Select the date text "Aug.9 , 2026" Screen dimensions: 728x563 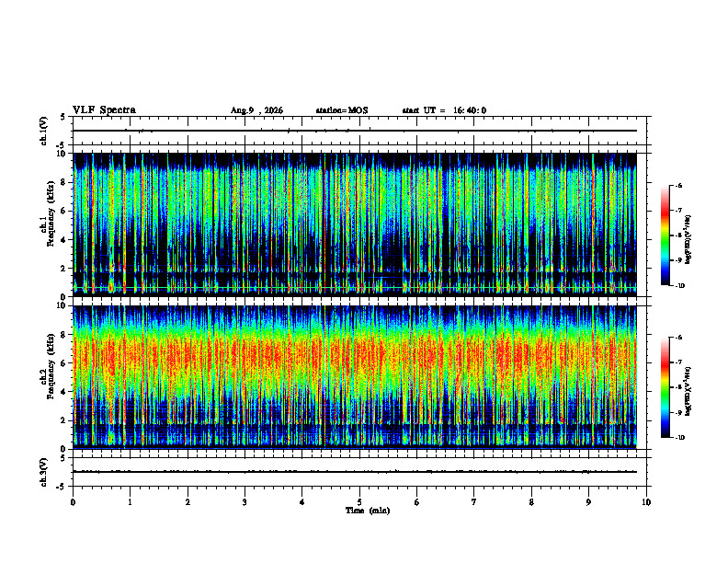(x=256, y=110)
